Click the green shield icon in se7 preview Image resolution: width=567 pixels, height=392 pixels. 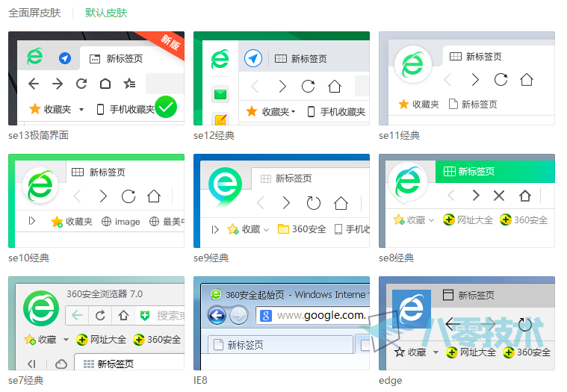[145, 316]
